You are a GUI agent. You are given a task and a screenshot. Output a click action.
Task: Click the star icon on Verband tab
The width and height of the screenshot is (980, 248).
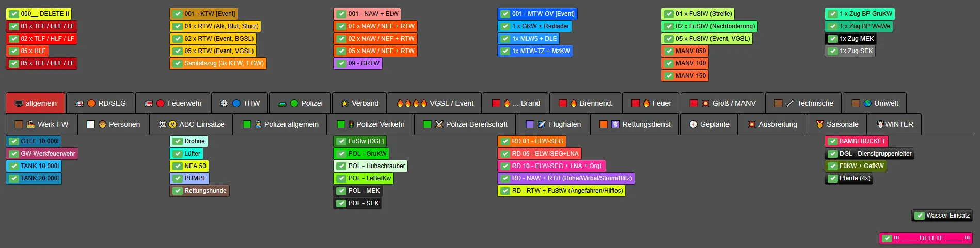[x=345, y=103]
